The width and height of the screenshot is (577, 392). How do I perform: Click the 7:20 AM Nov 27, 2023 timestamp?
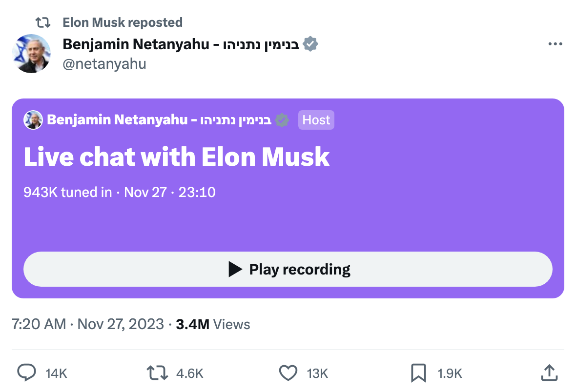pos(88,325)
